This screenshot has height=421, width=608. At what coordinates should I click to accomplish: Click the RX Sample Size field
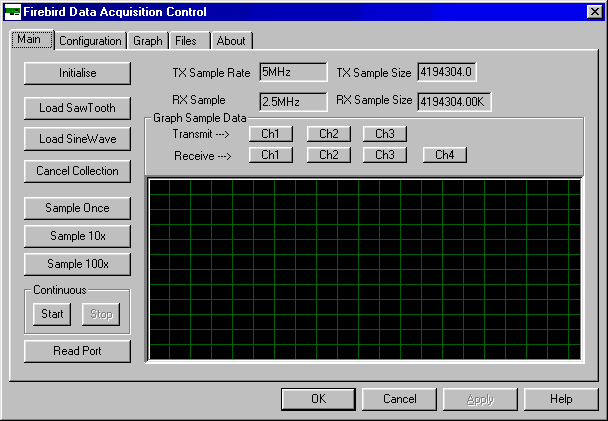(x=453, y=101)
